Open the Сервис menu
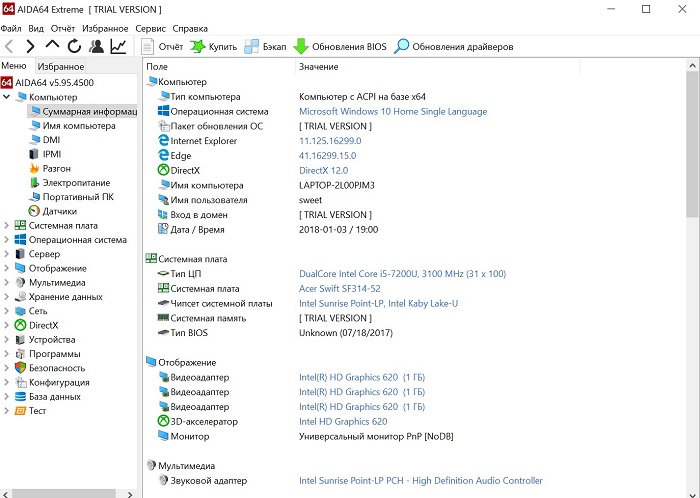700x498 pixels. [x=150, y=29]
